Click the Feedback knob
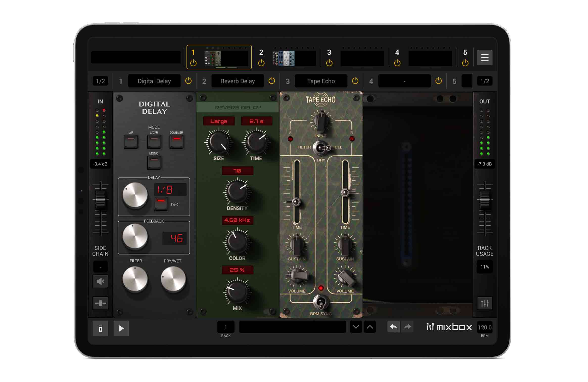This screenshot has height=382, width=588. click(x=135, y=237)
